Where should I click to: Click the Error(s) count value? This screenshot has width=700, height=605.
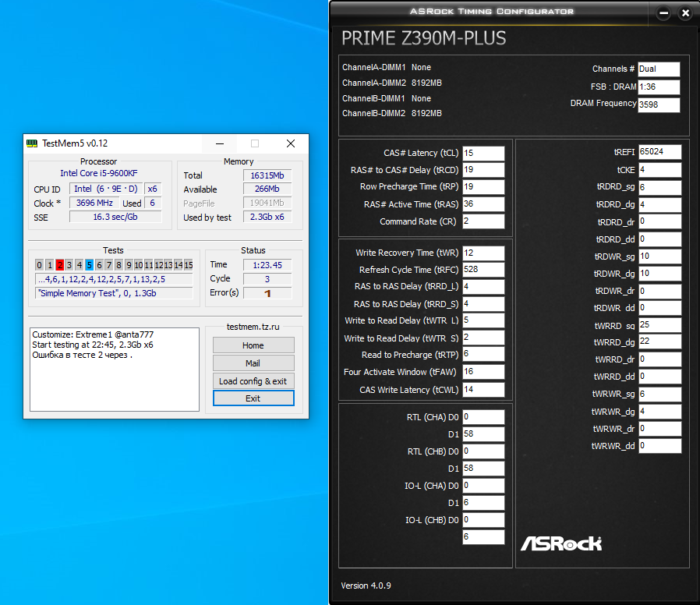pyautogui.click(x=267, y=293)
